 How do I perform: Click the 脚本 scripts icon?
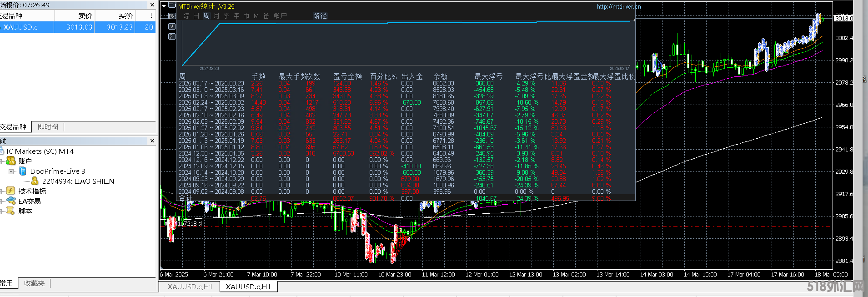tap(11, 211)
